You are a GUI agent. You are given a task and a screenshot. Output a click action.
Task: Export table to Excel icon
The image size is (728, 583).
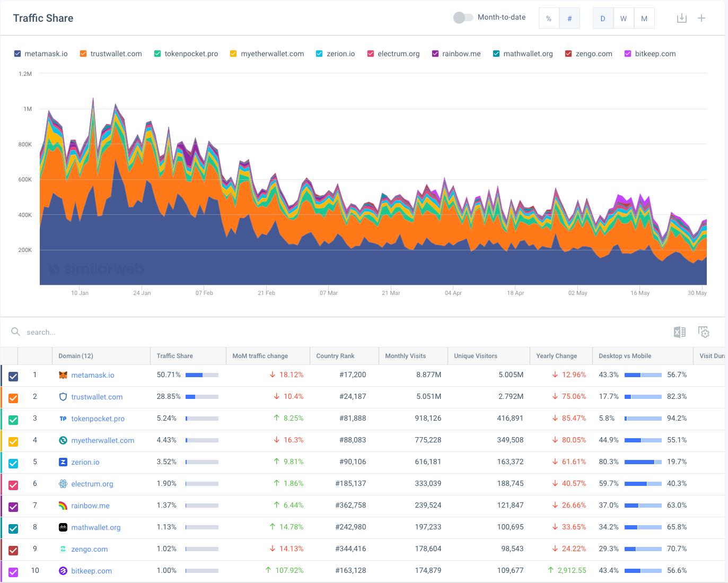tap(679, 332)
